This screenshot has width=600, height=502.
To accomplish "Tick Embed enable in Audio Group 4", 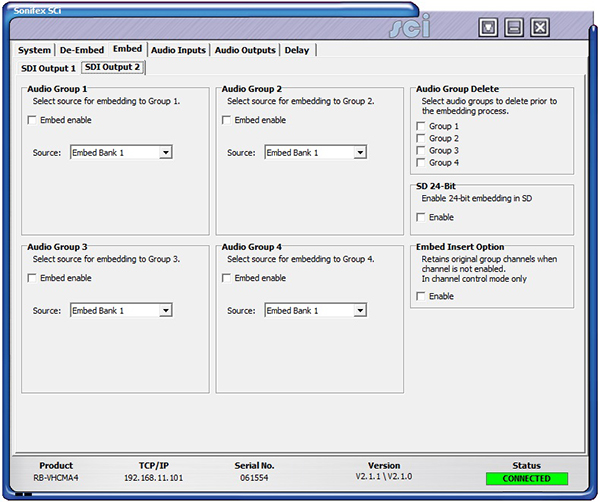I will (226, 278).
